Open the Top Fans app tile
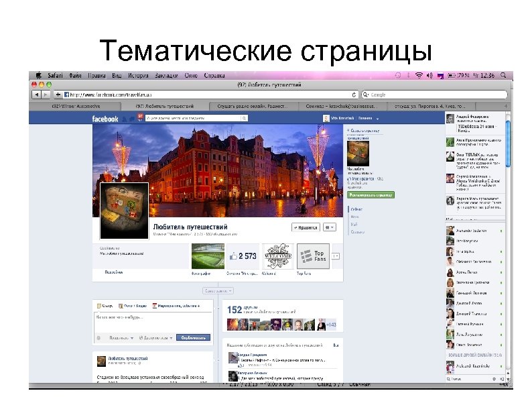Viewport: 532px width, 399px height. pyautogui.click(x=313, y=256)
